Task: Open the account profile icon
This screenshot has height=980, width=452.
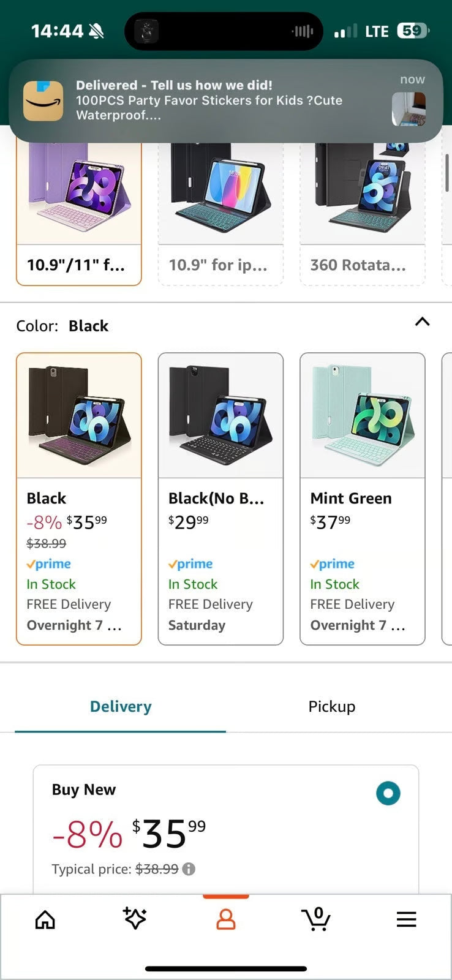Action: (226, 919)
